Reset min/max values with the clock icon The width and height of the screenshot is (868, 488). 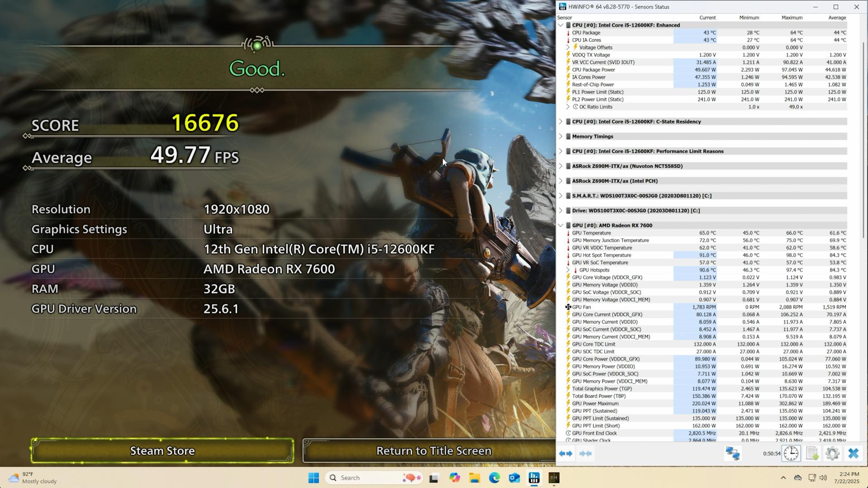click(791, 453)
